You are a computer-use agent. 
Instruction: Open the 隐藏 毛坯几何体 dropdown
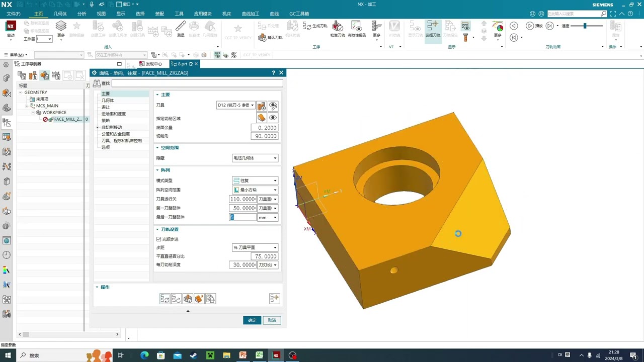coord(255,158)
